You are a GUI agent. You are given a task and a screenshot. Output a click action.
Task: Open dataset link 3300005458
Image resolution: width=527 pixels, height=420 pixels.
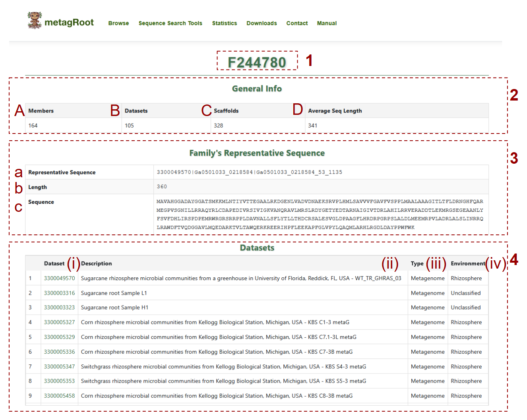59,396
